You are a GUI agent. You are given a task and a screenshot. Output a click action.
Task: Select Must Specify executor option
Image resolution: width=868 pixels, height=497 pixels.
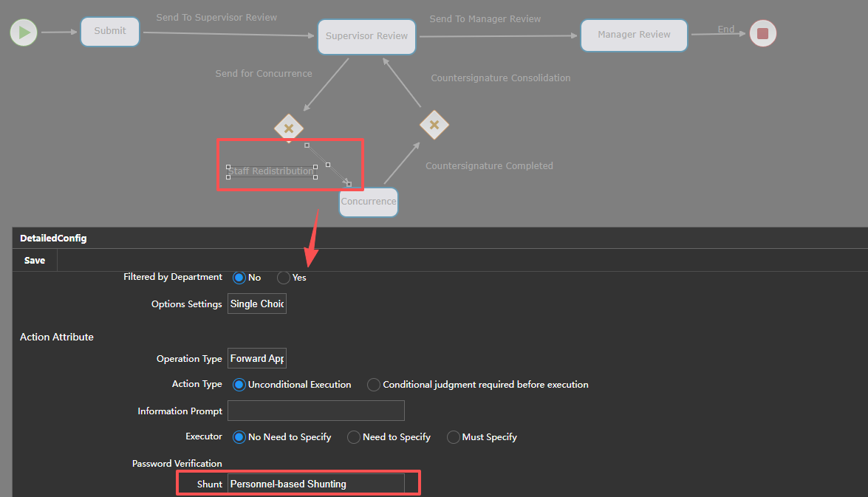[454, 437]
